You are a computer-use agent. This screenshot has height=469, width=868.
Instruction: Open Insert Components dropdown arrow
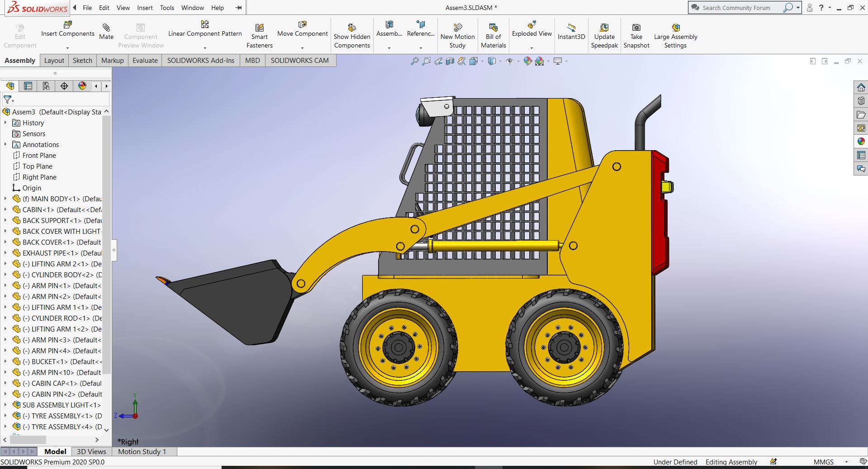pos(68,47)
